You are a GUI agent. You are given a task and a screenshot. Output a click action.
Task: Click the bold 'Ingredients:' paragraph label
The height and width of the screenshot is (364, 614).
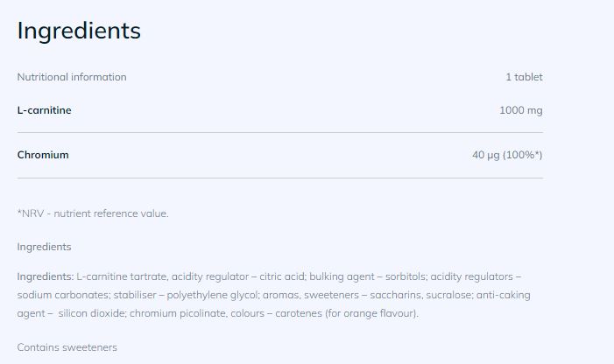(x=46, y=276)
